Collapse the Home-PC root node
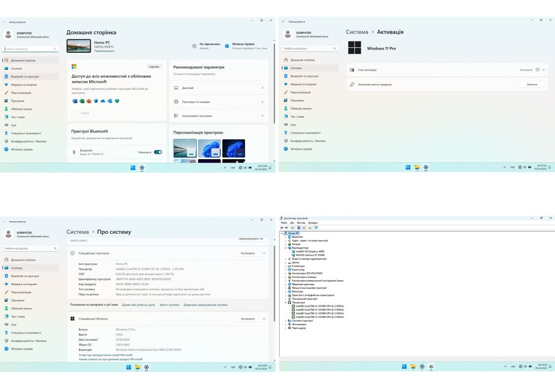This screenshot has width=555, height=392. pos(282,233)
